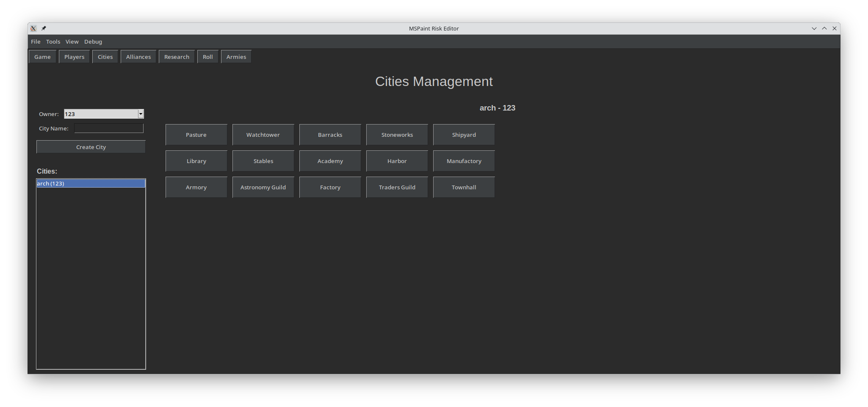The image size is (868, 407).
Task: Build a Factory
Action: [x=330, y=187]
